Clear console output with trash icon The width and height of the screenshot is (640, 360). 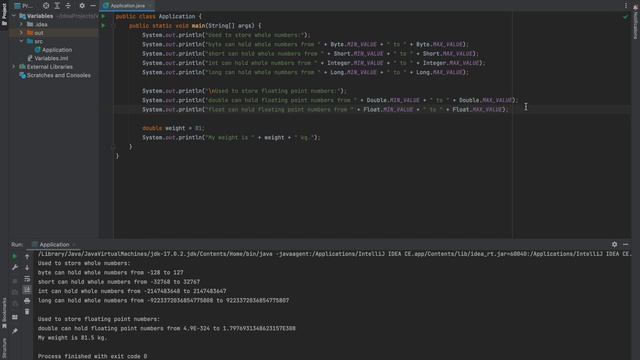[x=27, y=312]
